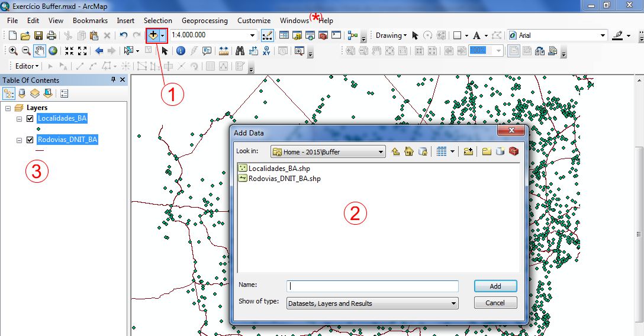Screen dimensions: 644x336
Task: Undo the last action
Action: tap(124, 35)
